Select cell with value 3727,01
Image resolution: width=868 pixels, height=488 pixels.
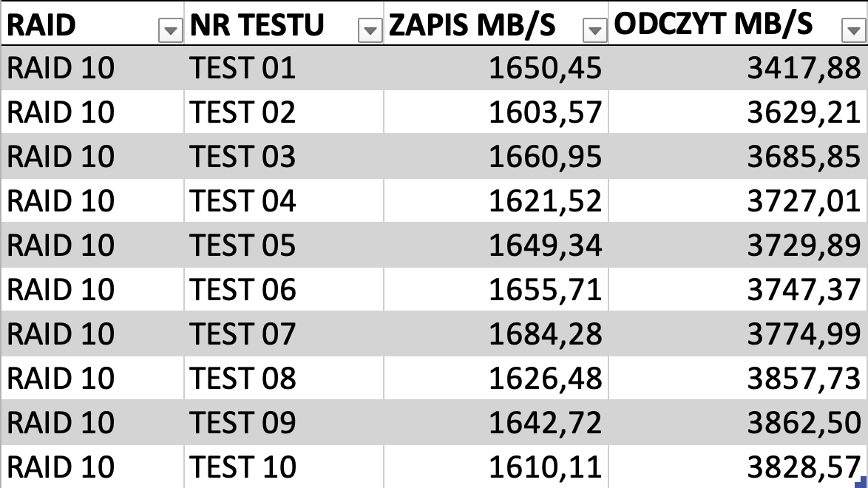pyautogui.click(x=739, y=200)
